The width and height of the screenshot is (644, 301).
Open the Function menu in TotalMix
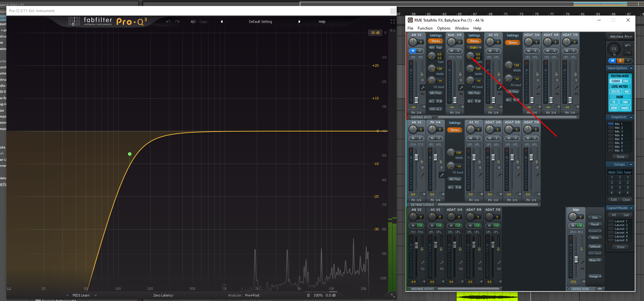click(425, 28)
